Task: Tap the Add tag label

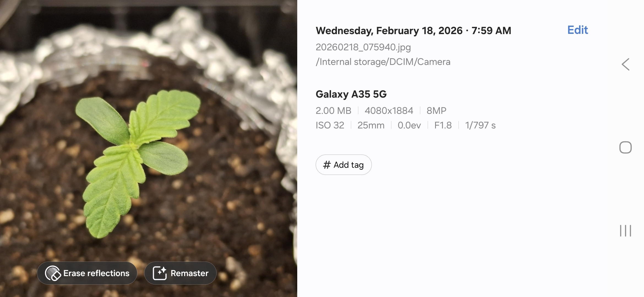Action: [x=348, y=165]
